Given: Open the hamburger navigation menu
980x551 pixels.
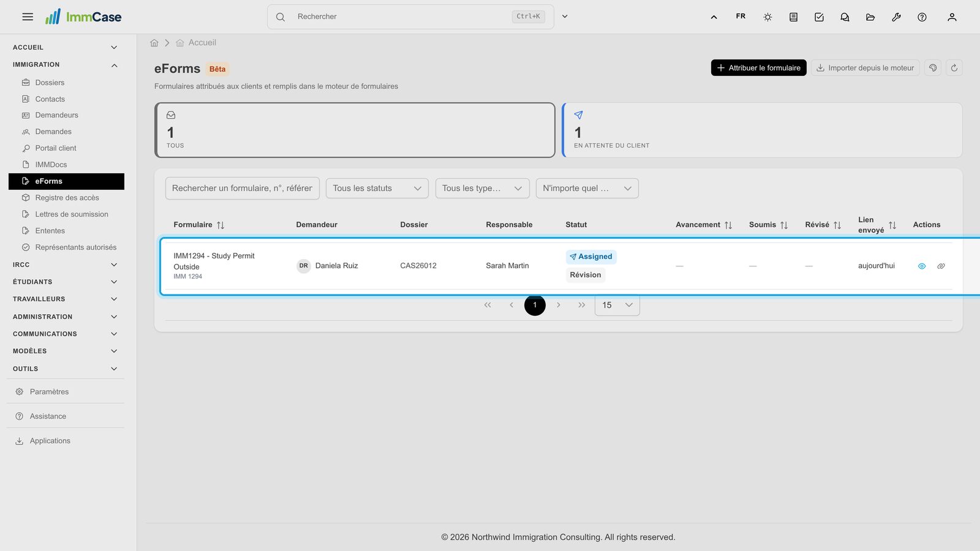Looking at the screenshot, I should (28, 17).
